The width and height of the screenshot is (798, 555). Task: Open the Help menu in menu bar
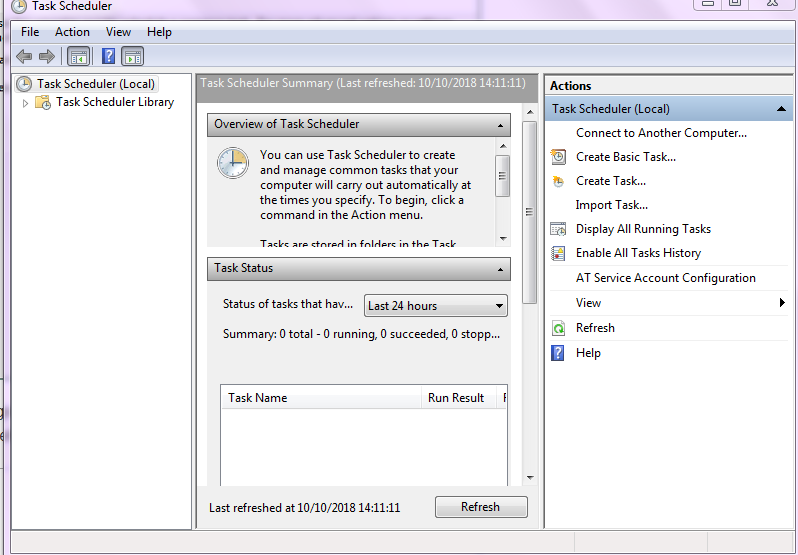(x=159, y=32)
